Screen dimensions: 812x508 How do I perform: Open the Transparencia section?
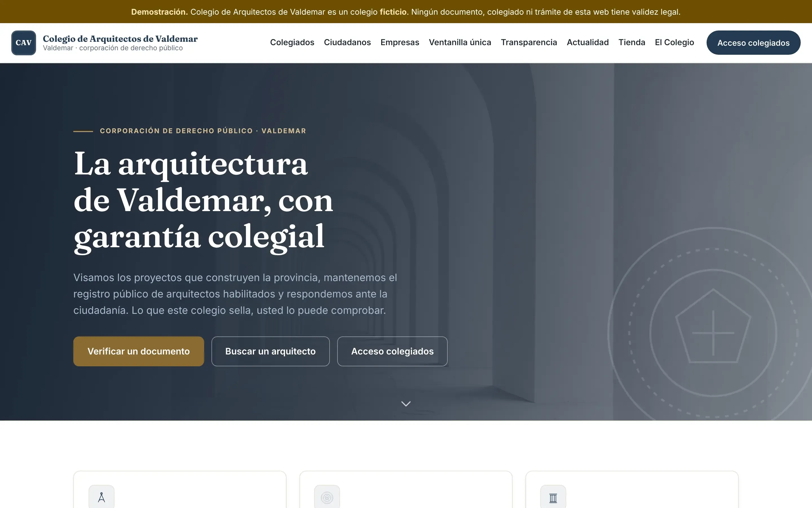coord(529,42)
